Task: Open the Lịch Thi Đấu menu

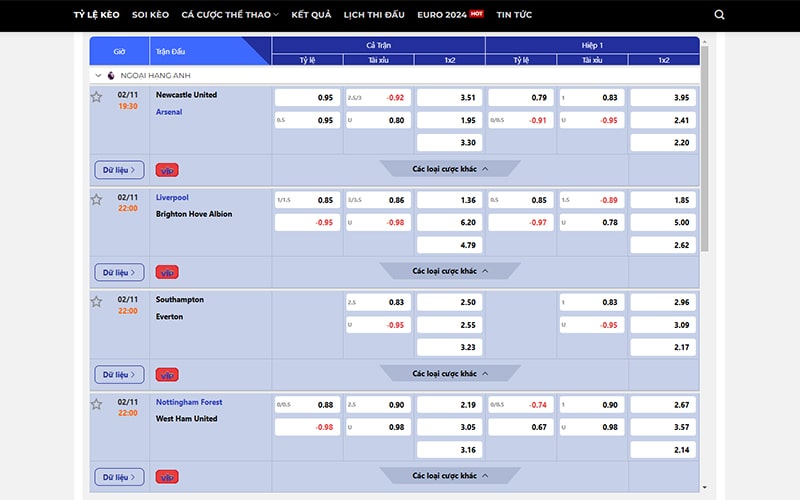Action: point(374,15)
